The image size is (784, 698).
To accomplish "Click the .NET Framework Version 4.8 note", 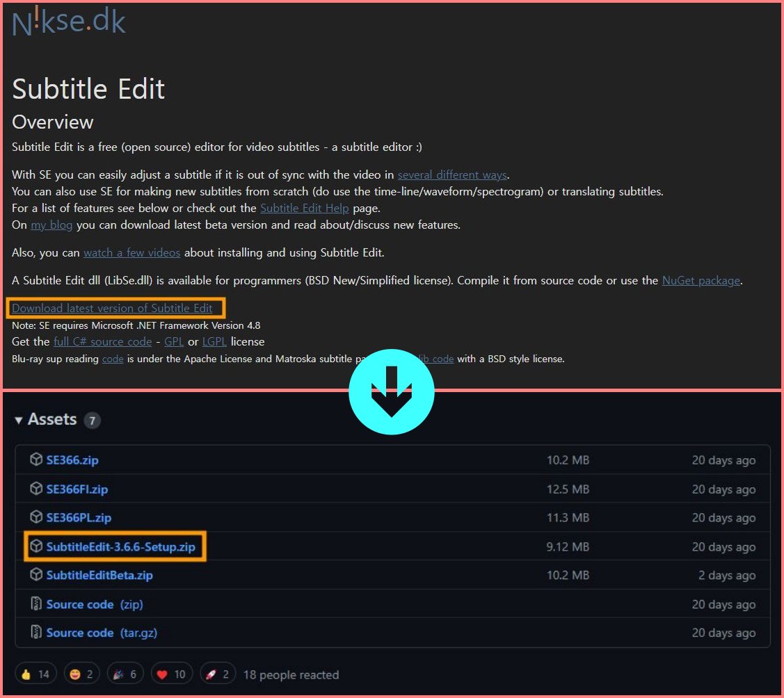I will pyautogui.click(x=136, y=325).
